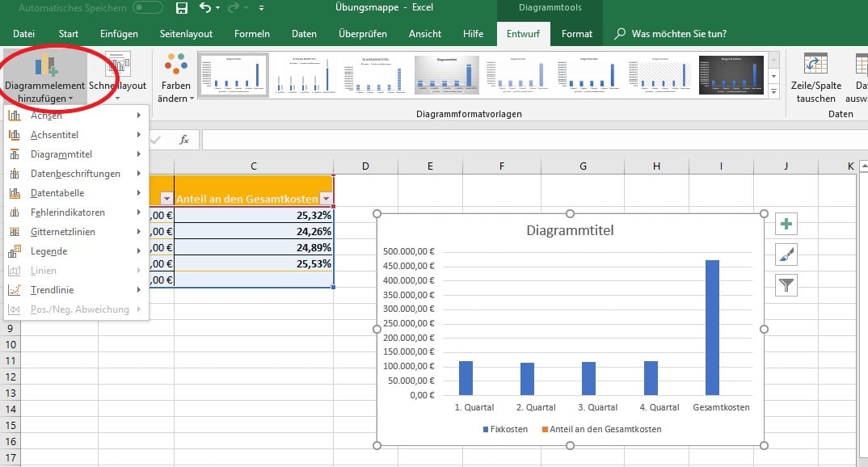Open the Hilfe tab
868x467 pixels.
[x=474, y=34]
